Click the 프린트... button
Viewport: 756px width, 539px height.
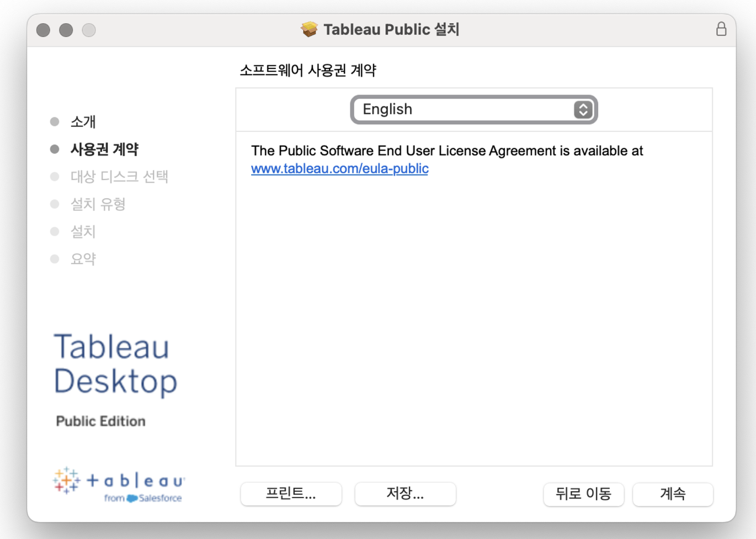[x=291, y=494]
